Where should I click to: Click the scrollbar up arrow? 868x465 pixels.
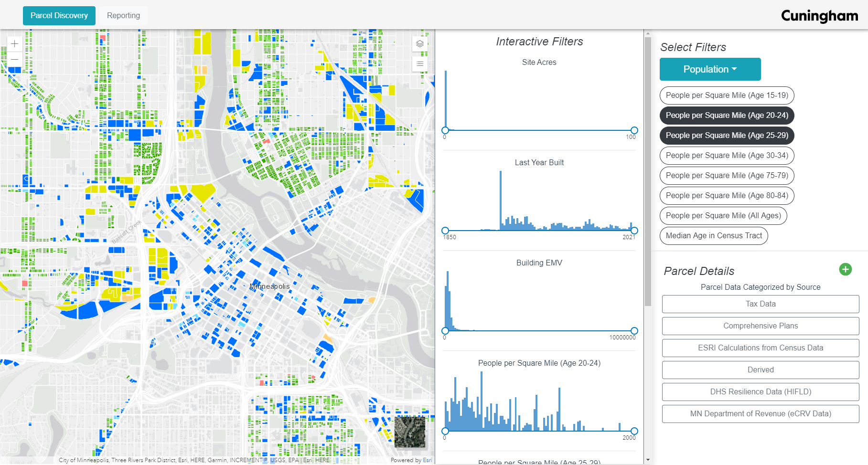648,33
